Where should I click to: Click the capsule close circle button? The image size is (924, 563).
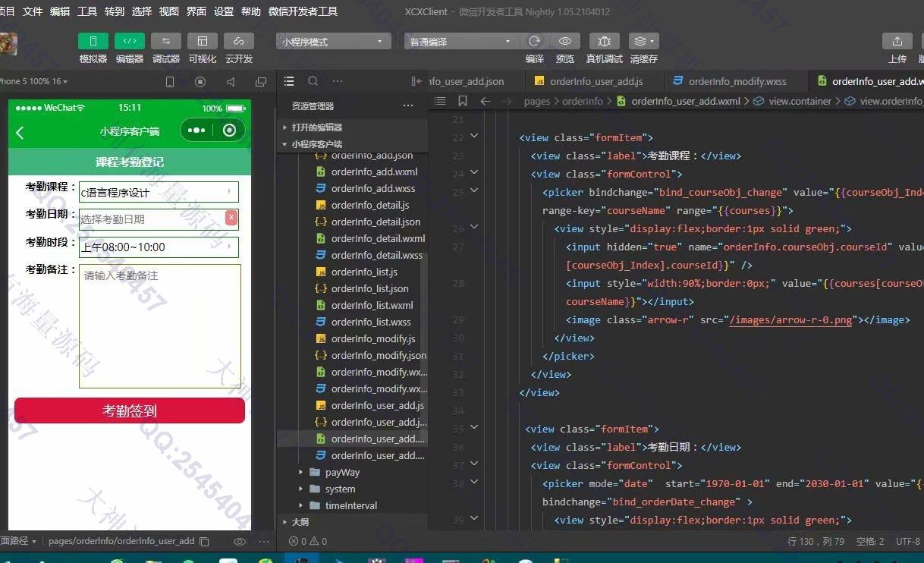230,131
